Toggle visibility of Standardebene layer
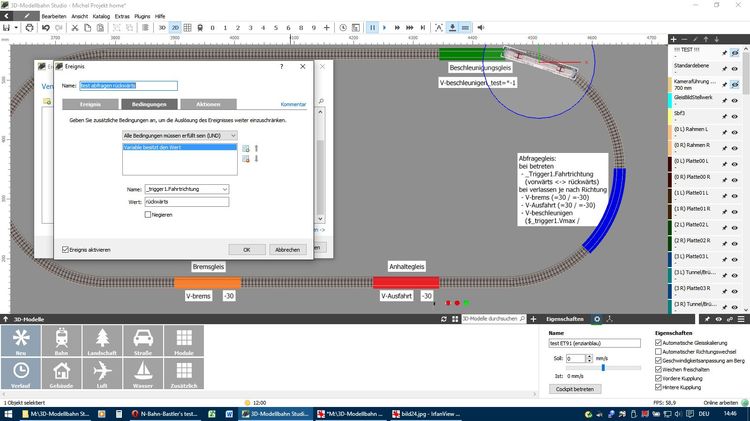This screenshot has height=421, width=750. point(735,69)
